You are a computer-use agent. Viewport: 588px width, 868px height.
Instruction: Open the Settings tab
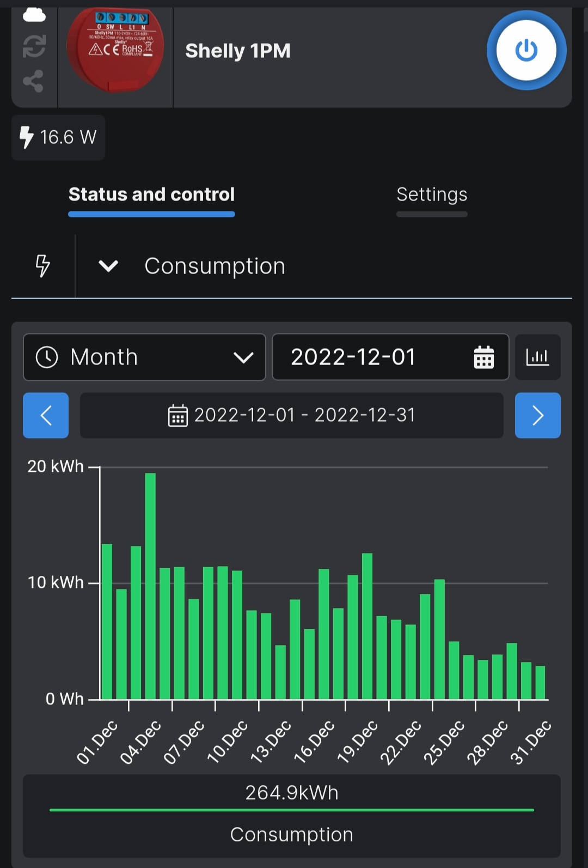click(431, 195)
